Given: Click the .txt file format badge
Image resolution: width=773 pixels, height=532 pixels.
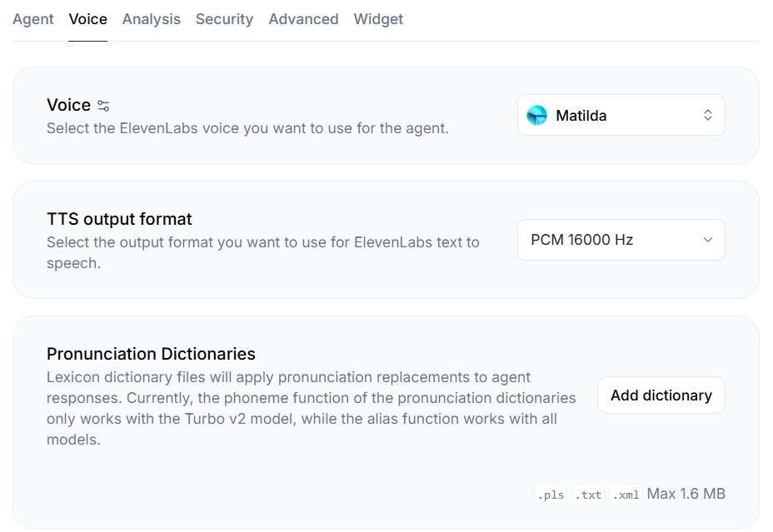Looking at the screenshot, I should point(588,494).
